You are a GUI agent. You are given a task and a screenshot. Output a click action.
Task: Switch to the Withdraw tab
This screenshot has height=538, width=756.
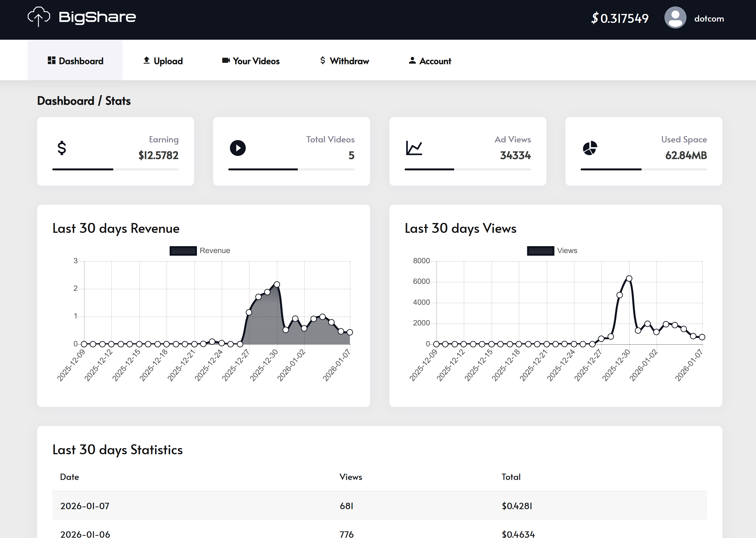(344, 61)
